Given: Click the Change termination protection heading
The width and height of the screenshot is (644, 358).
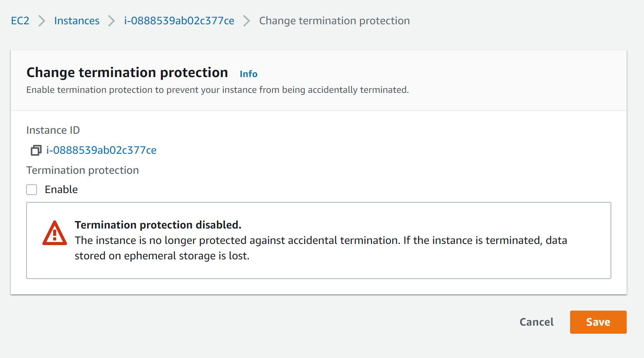Looking at the screenshot, I should 127,72.
